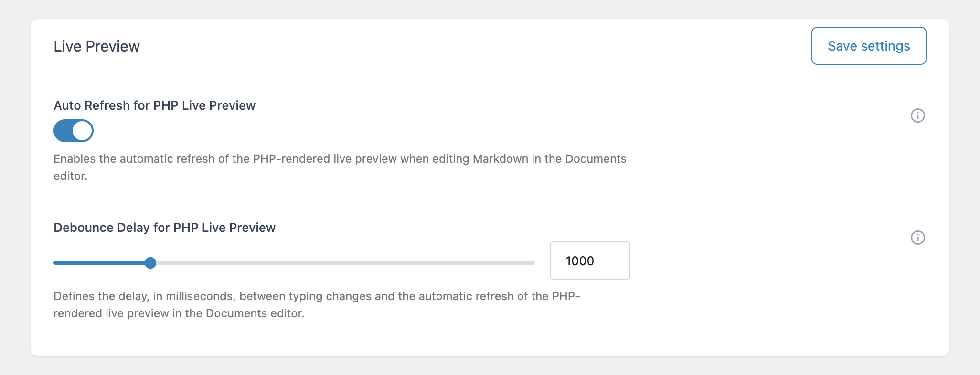Viewport: 980px width, 375px height.
Task: Click inside the debounce delay number box
Action: [x=590, y=260]
